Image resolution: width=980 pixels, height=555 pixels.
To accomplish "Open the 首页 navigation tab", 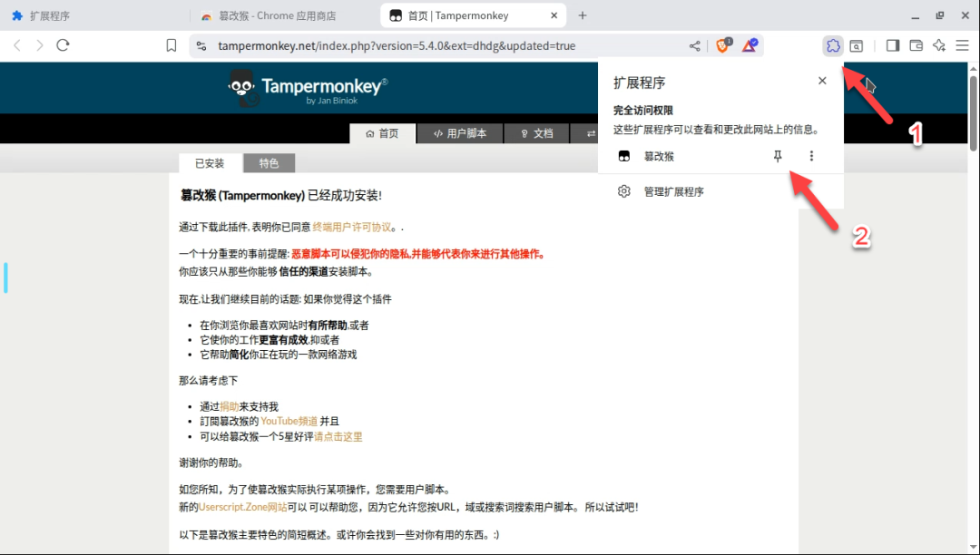I will click(382, 133).
